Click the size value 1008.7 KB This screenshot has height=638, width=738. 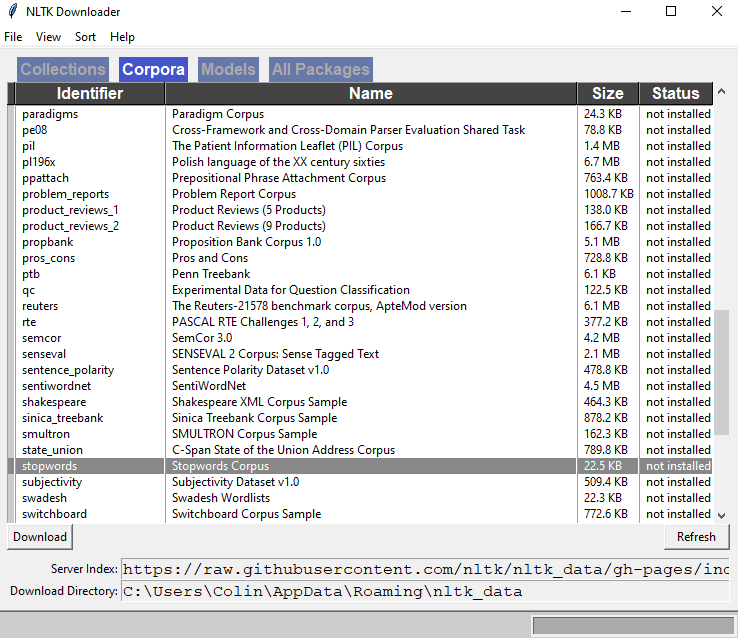pos(609,194)
